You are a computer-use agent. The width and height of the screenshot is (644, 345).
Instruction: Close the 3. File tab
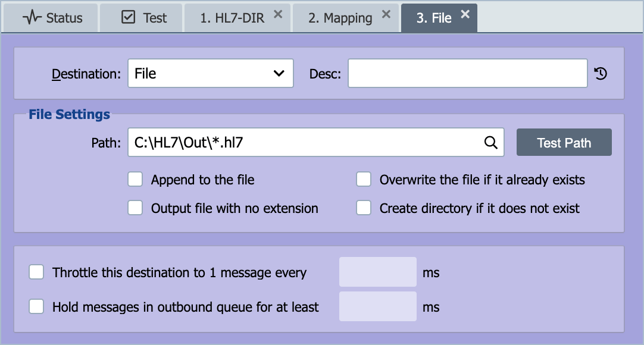pyautogui.click(x=465, y=14)
